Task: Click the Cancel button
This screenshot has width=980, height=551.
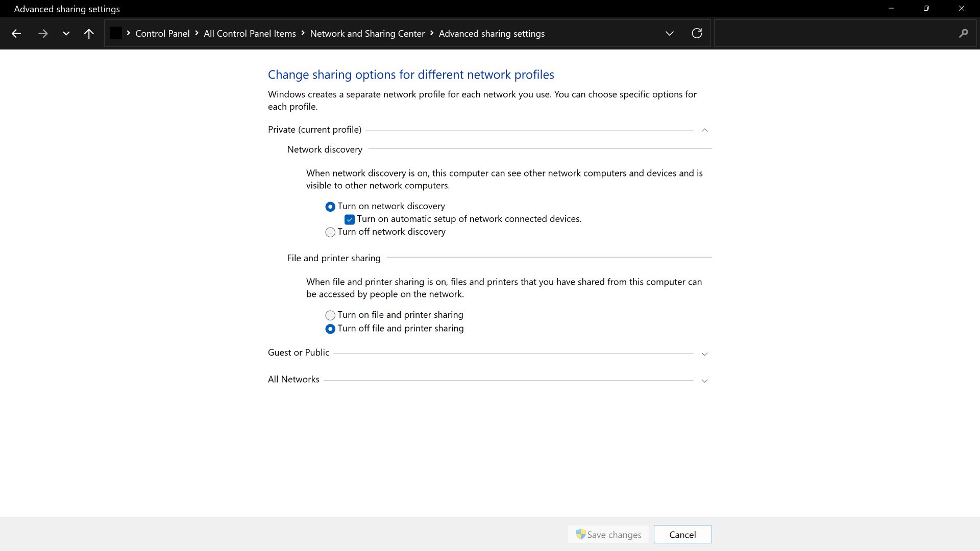Action: (682, 535)
